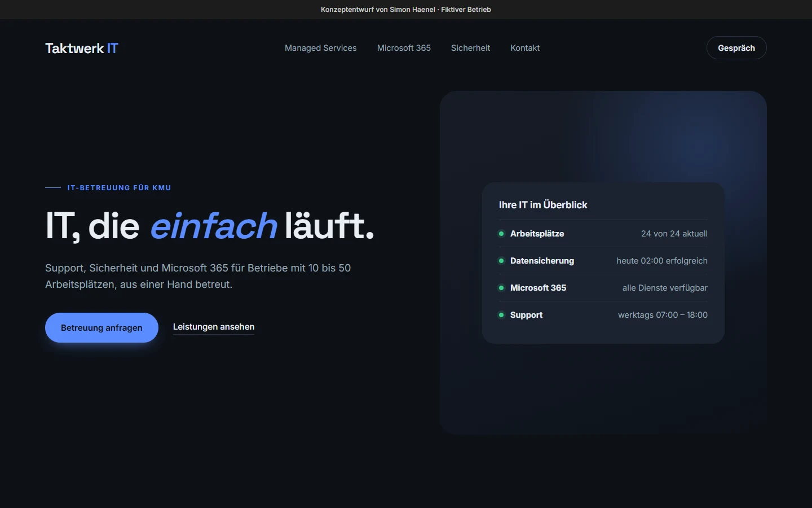Image resolution: width=812 pixels, height=508 pixels.
Task: Click the 'IT-BETREUUNG FÜR KMU' eyebrow text
Action: (x=119, y=188)
